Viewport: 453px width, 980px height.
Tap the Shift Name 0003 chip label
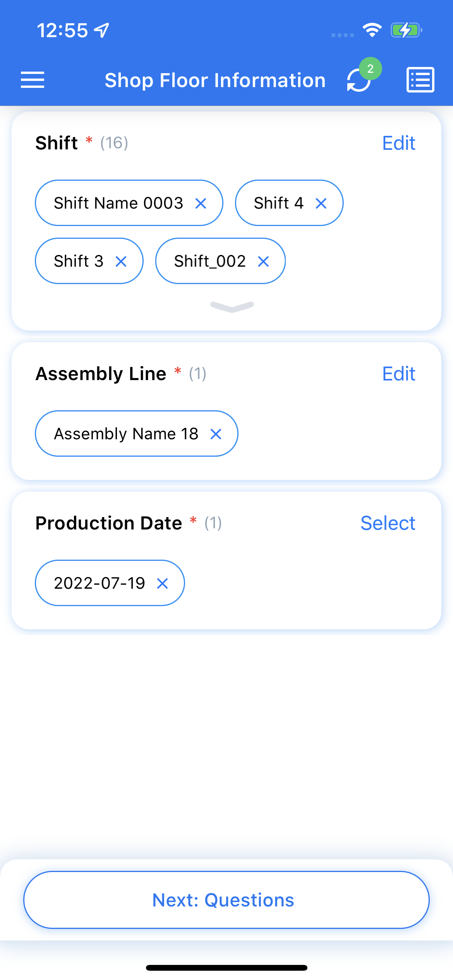118,203
